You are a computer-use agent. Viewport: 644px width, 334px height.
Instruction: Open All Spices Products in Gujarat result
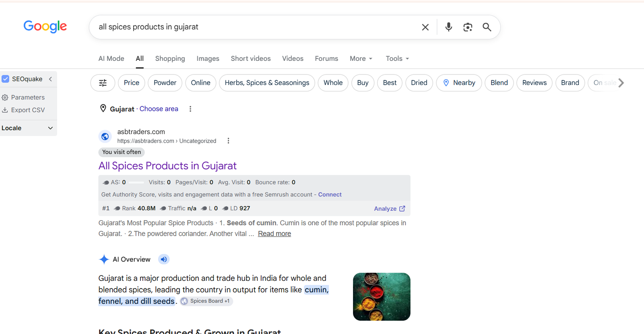(x=167, y=166)
